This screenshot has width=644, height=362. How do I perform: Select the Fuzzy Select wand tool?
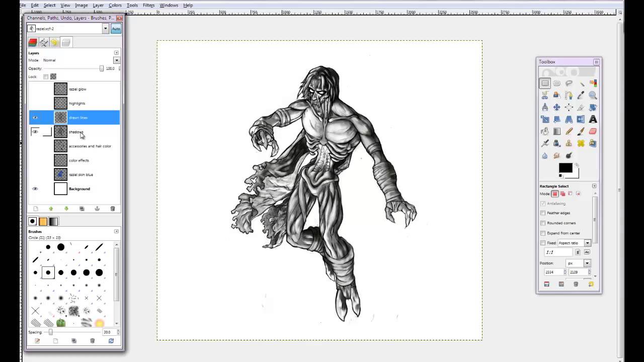tap(581, 83)
